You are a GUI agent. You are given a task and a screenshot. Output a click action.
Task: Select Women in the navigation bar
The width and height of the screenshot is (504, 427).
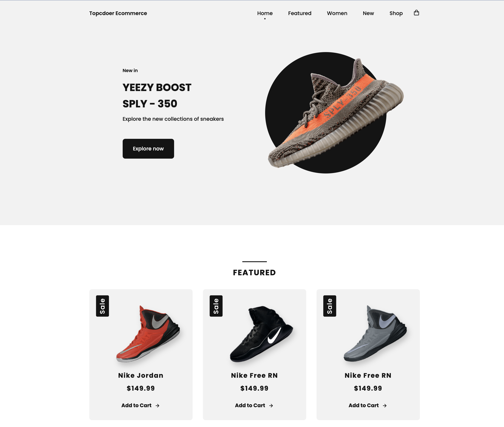click(x=337, y=13)
